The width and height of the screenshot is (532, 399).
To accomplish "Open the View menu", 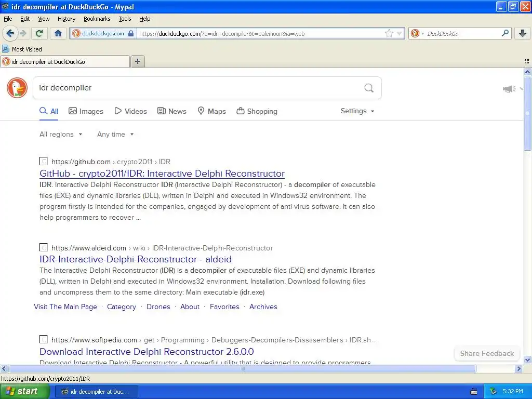I will coord(44,19).
